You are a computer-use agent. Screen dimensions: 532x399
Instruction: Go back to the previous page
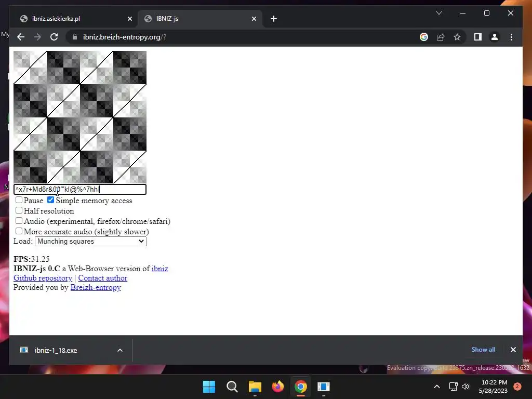(x=21, y=37)
